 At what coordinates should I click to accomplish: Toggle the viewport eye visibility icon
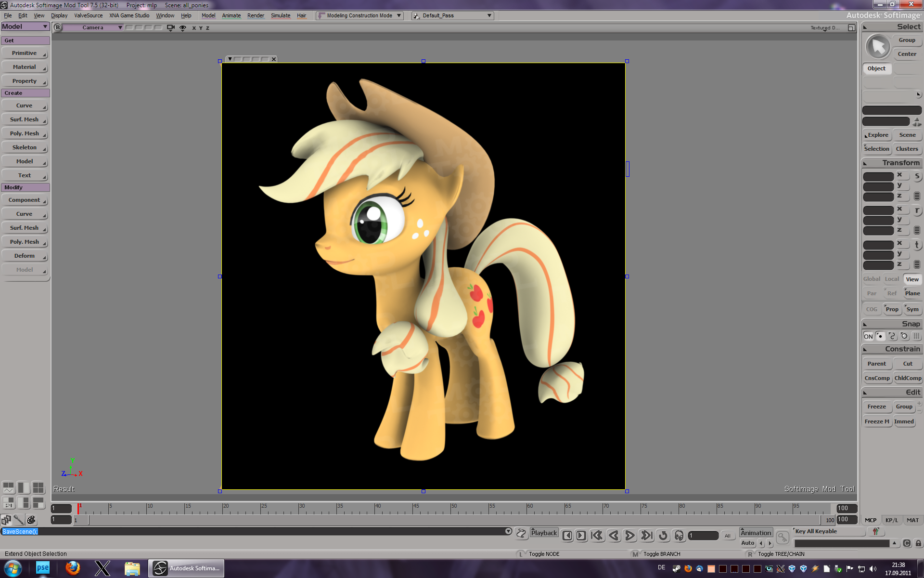(183, 28)
